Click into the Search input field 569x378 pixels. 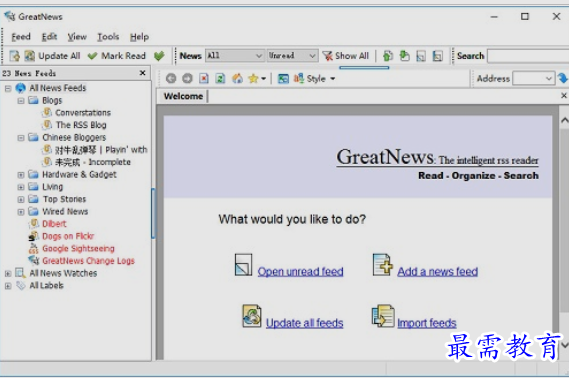point(528,56)
